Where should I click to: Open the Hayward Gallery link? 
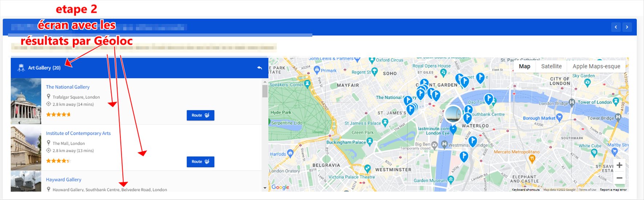point(64,180)
